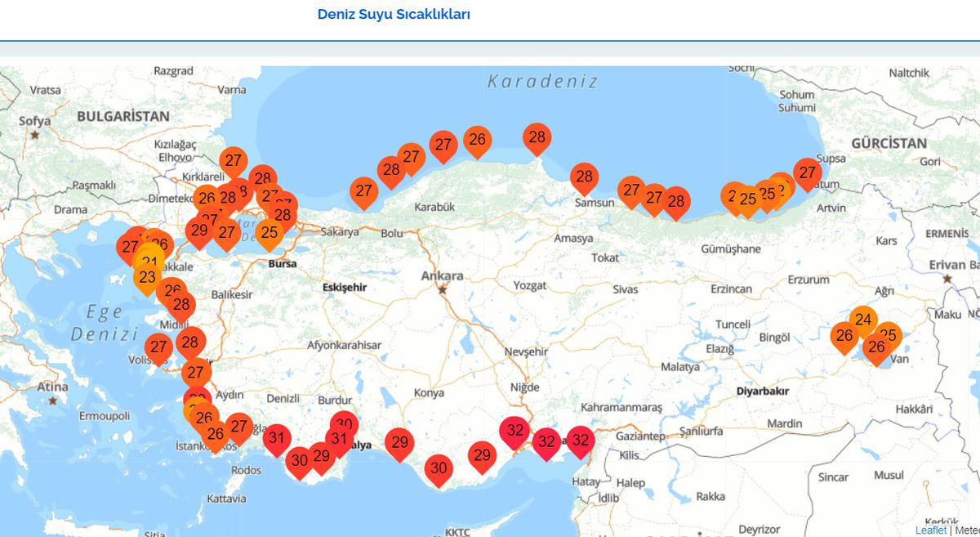Select the 29 marker just east of Antalya

[x=399, y=444]
